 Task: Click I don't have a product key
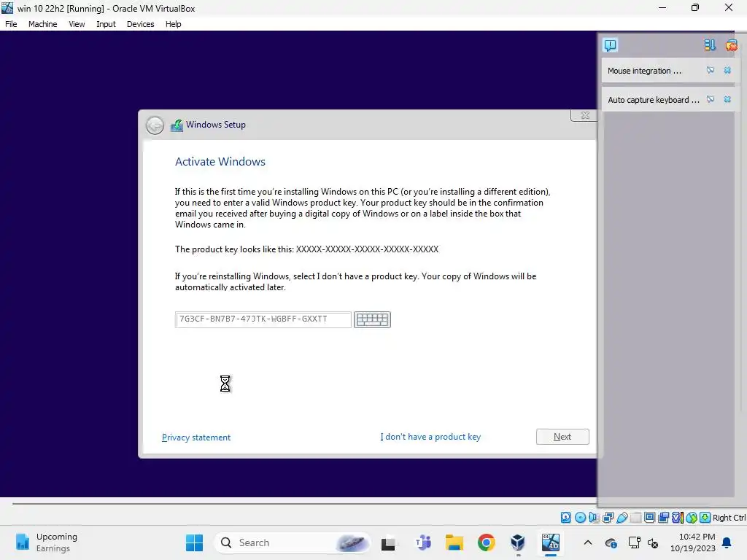tap(430, 437)
